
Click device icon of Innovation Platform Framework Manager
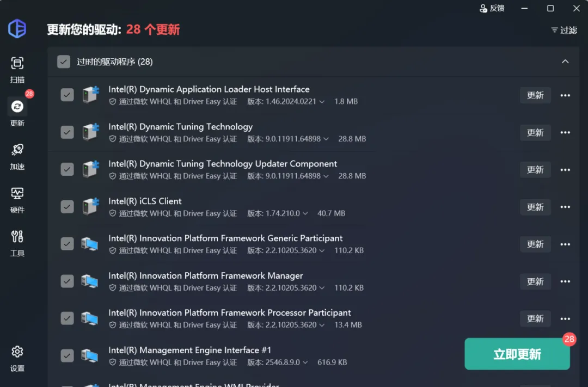point(90,281)
